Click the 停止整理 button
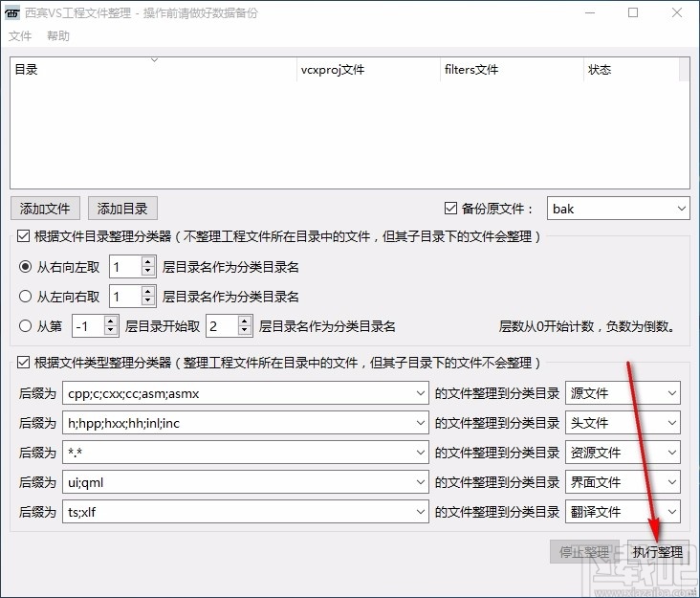The width and height of the screenshot is (700, 598). 584,552
